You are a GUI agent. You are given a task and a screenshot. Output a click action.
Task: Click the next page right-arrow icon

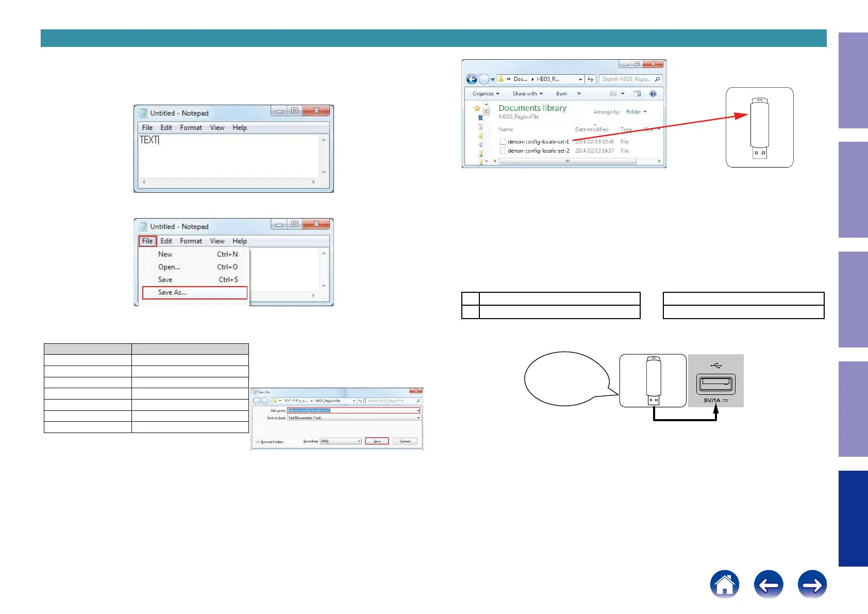coord(812,585)
